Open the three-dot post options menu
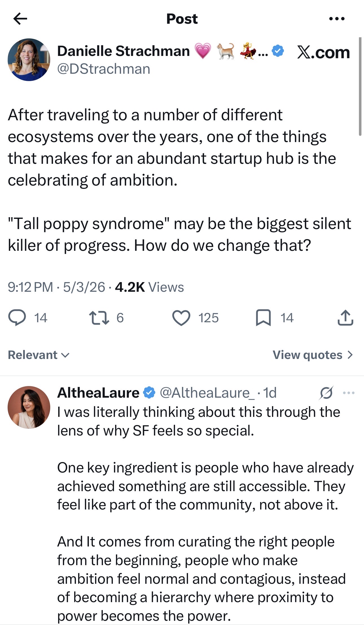Image resolution: width=364 pixels, height=625 pixels. pyautogui.click(x=337, y=19)
